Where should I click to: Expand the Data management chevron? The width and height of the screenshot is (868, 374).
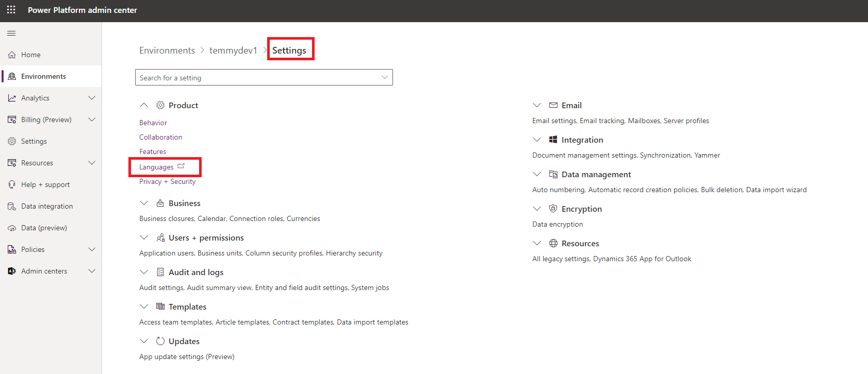point(537,174)
